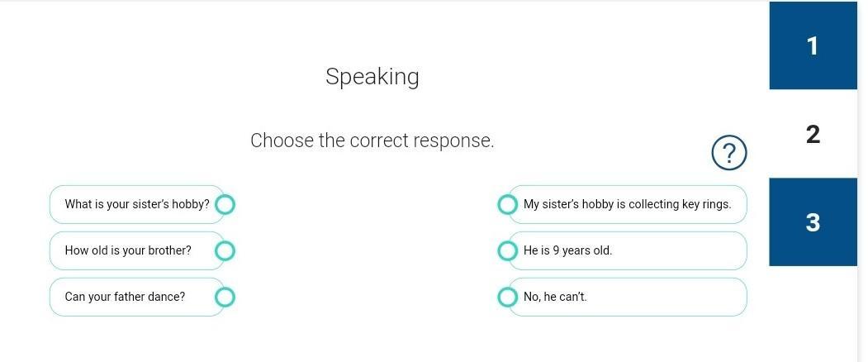Image resolution: width=868 pixels, height=362 pixels.
Task: Click the "Choose the correct response." instruction text
Action: 372,141
